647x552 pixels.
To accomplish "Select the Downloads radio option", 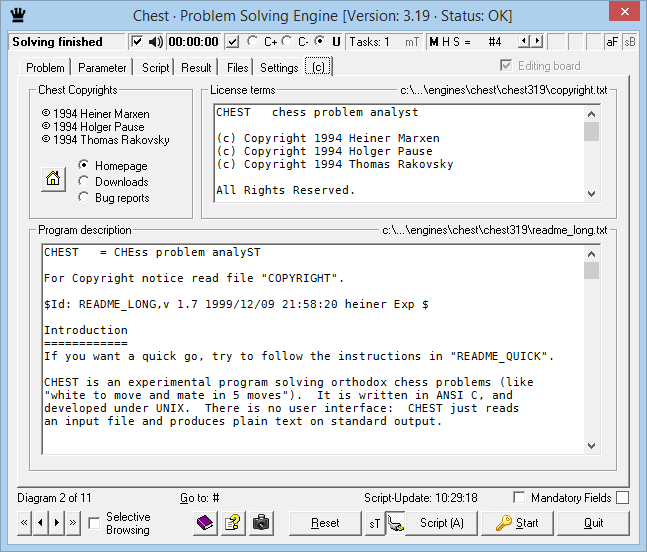I will click(x=84, y=181).
